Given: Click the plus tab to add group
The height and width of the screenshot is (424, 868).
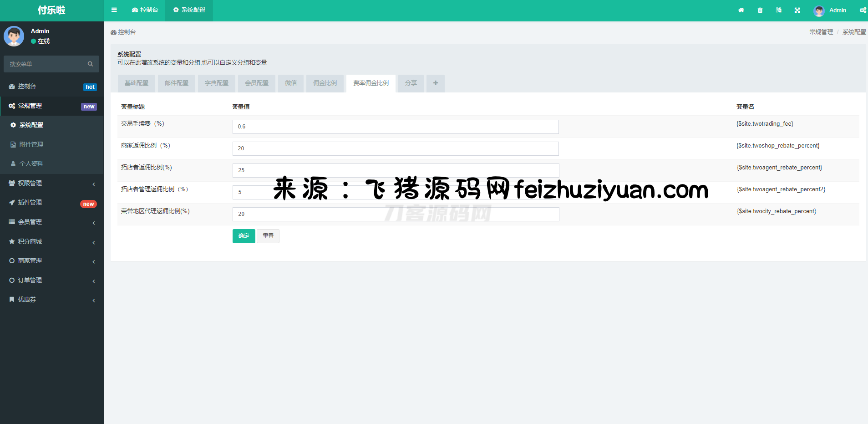Looking at the screenshot, I should [x=436, y=83].
